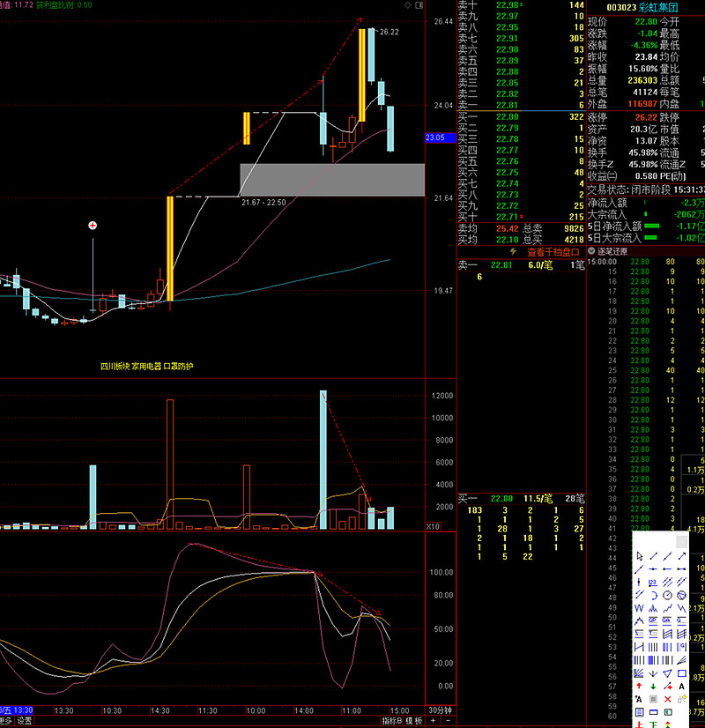Click the red up-arrow marker tool

coord(639,686)
